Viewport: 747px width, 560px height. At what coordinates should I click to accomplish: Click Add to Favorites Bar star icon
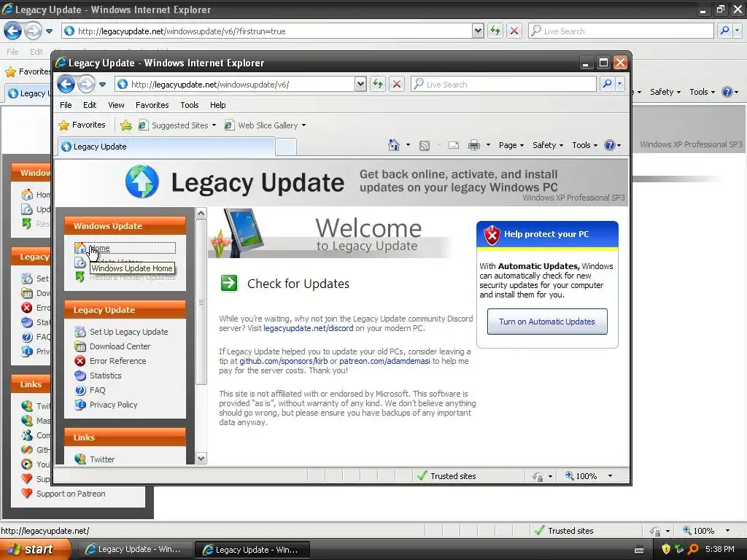point(125,125)
